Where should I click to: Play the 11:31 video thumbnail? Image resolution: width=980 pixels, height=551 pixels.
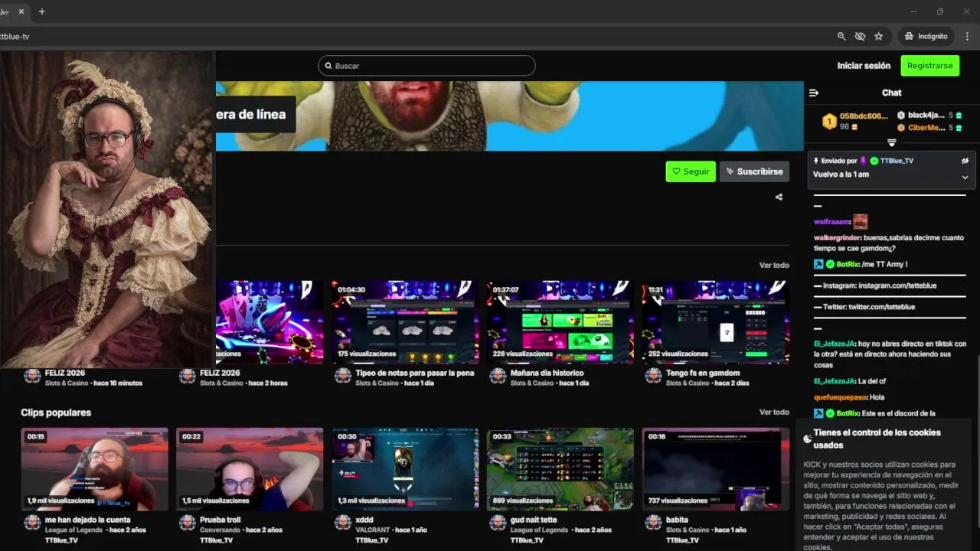(715, 321)
